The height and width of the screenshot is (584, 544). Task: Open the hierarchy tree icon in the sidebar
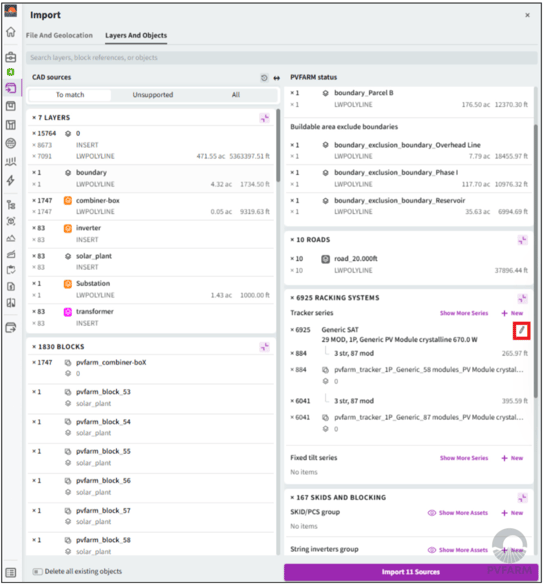11,204
